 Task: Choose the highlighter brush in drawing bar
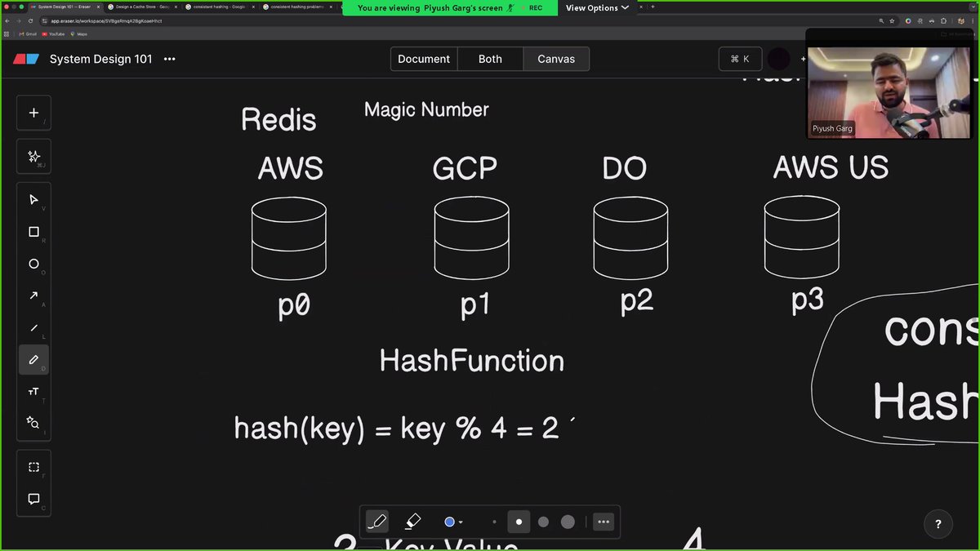coord(412,522)
